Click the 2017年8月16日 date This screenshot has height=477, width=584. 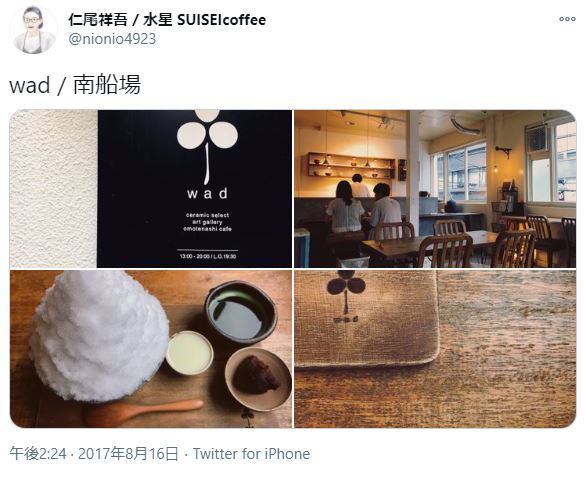coord(128,454)
